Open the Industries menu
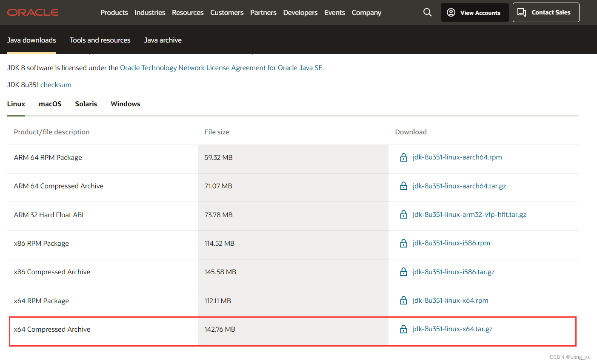This screenshot has width=597, height=364. (150, 12)
